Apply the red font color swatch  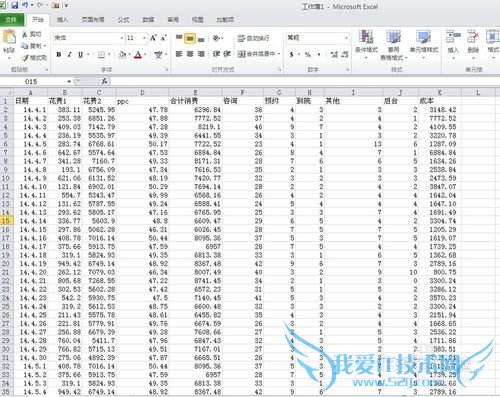click(138, 54)
